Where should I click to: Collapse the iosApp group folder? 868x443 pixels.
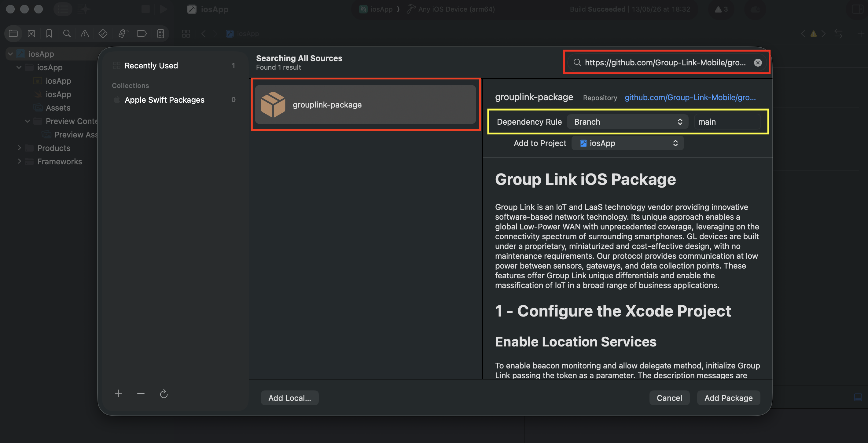point(19,68)
